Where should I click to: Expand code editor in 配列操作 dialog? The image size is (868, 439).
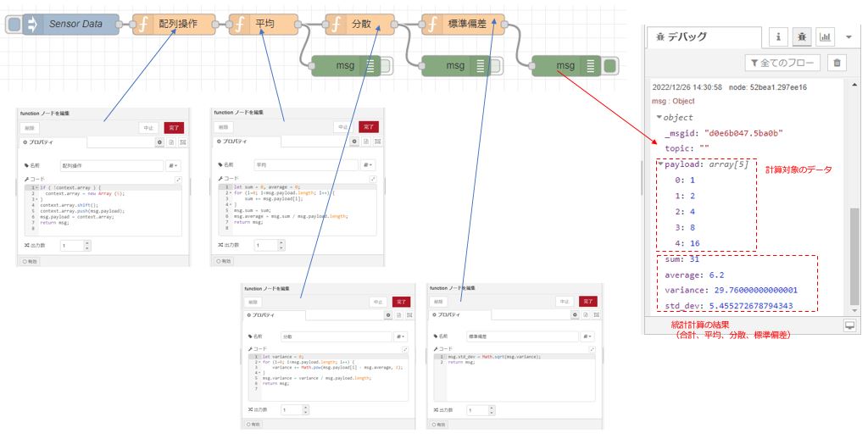(x=179, y=179)
